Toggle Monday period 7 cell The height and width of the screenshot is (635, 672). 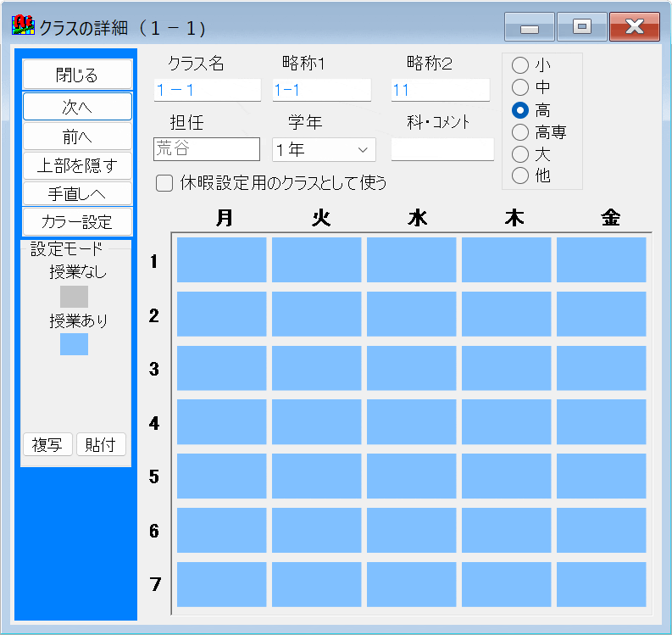pos(221,584)
